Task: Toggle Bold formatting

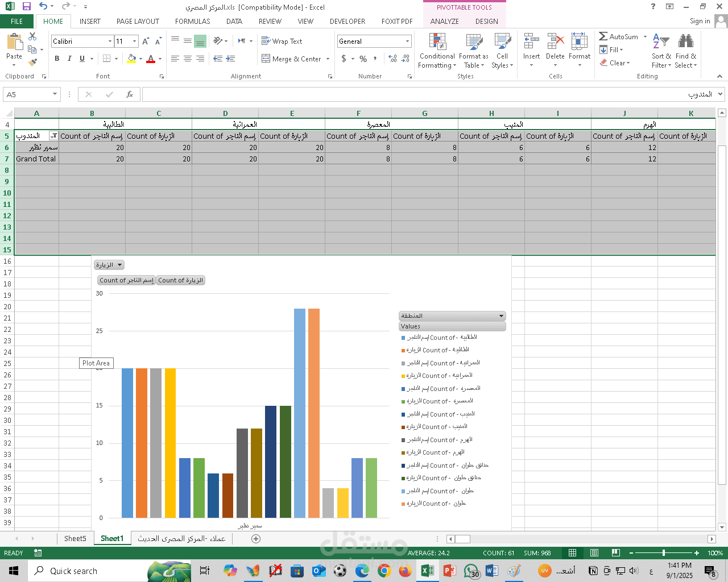Action: (x=57, y=59)
